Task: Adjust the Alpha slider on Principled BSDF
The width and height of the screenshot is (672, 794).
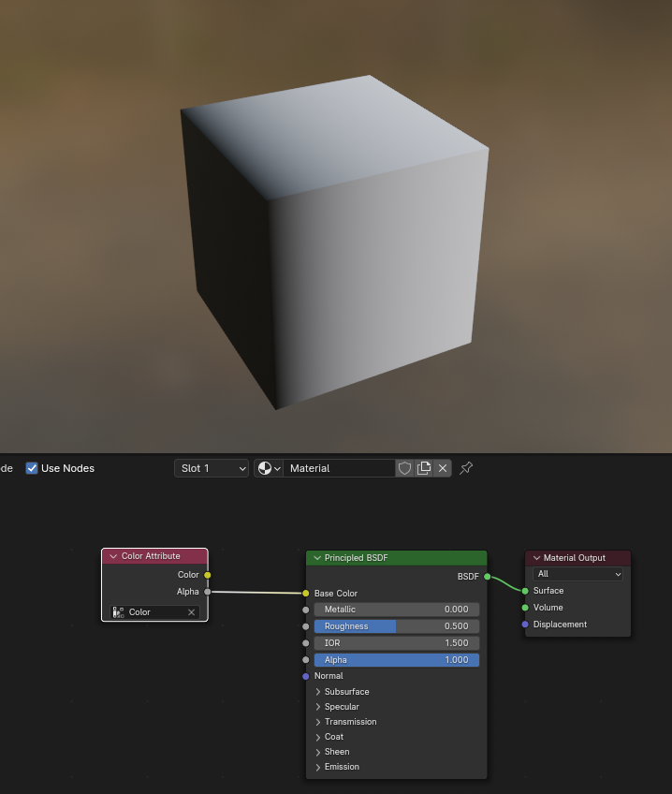Action: click(x=397, y=660)
